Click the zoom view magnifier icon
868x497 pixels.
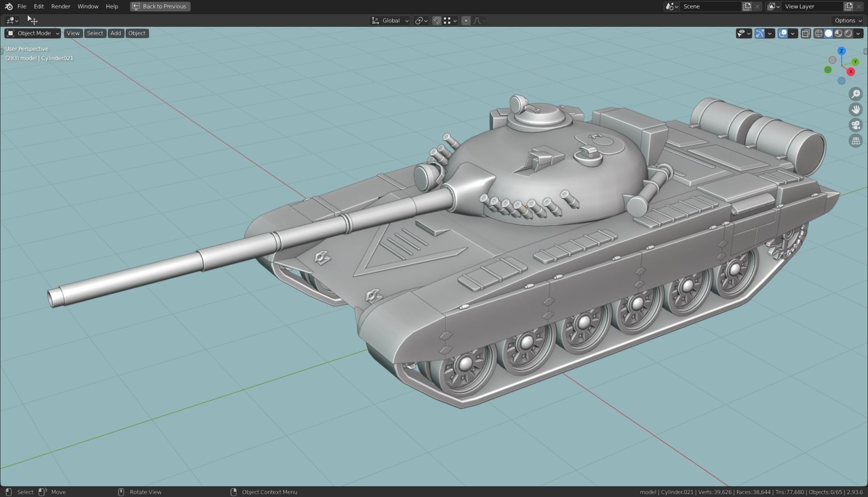pos(856,94)
